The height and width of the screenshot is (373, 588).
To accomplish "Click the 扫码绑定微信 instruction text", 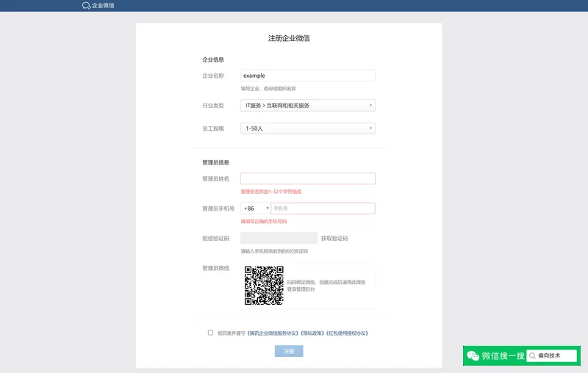I will [x=326, y=286].
